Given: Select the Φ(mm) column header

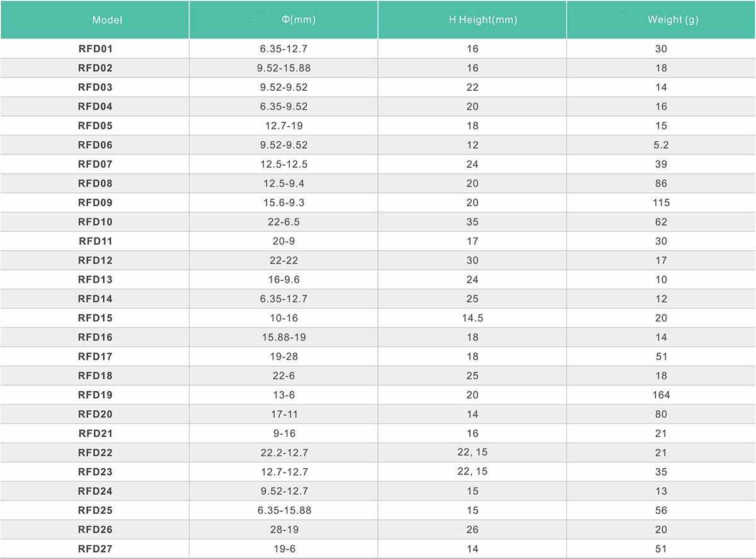Looking at the screenshot, I should click(x=299, y=20).
